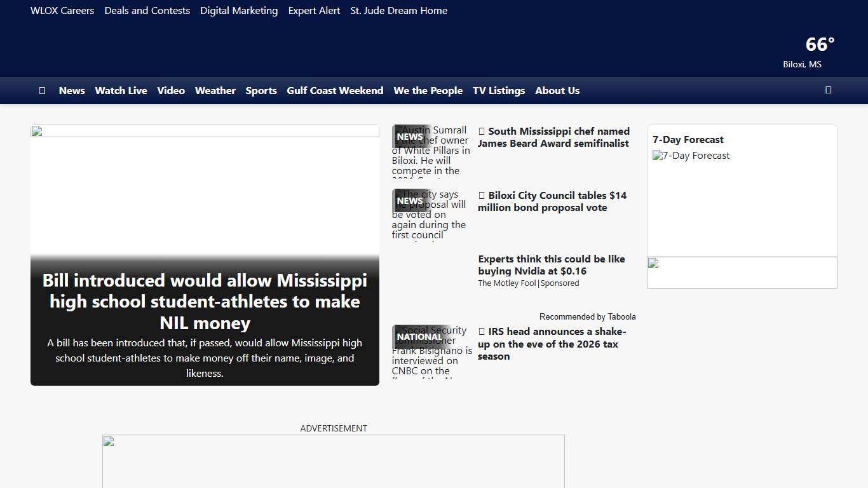This screenshot has width=868, height=488.
Task: Click the search icon in navigation bar
Action: pyautogui.click(x=828, y=90)
